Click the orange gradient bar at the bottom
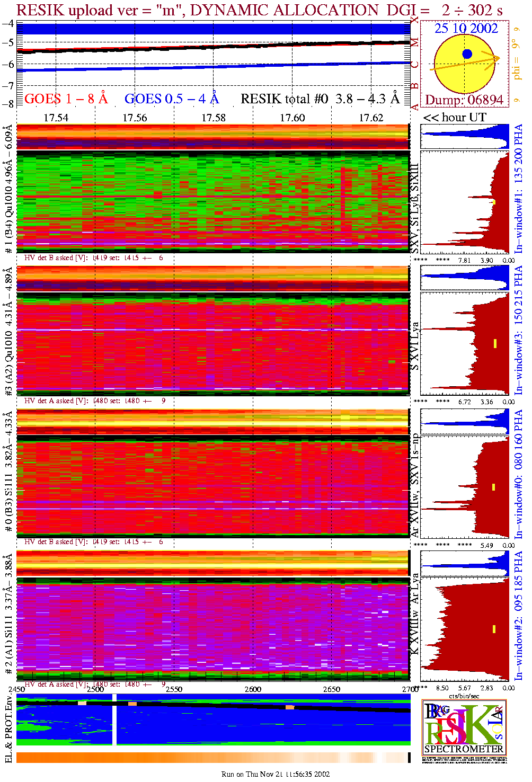Image resolution: width=532 pixels, height=782 pixels. click(x=212, y=758)
